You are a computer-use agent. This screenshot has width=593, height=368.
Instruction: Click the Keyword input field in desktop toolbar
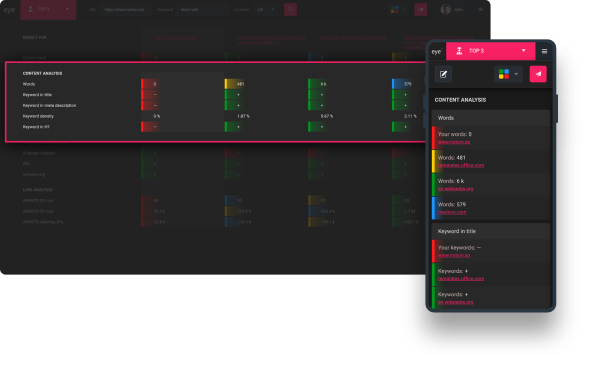(x=203, y=9)
